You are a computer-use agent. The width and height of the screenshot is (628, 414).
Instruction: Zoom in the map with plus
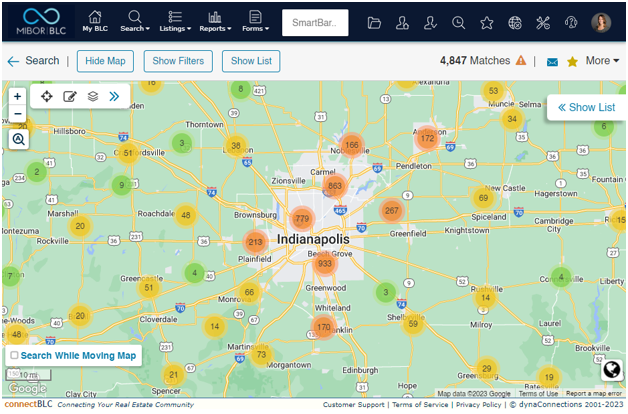coord(18,96)
